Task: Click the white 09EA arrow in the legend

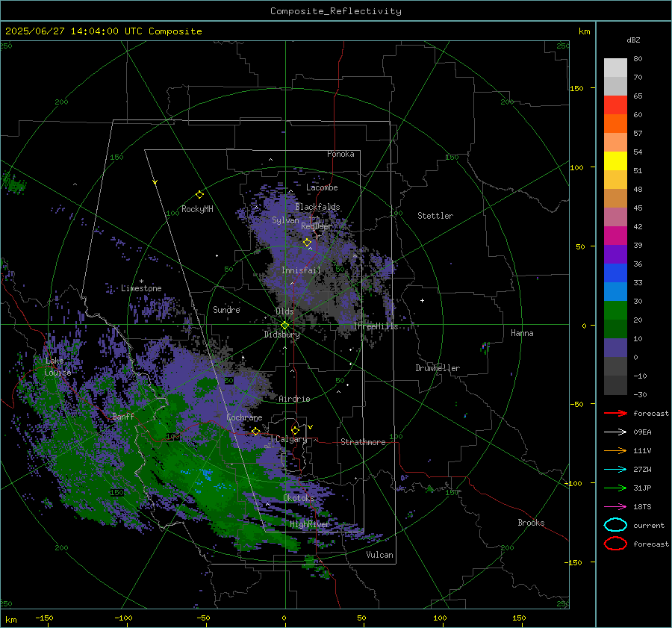Action: tap(615, 432)
